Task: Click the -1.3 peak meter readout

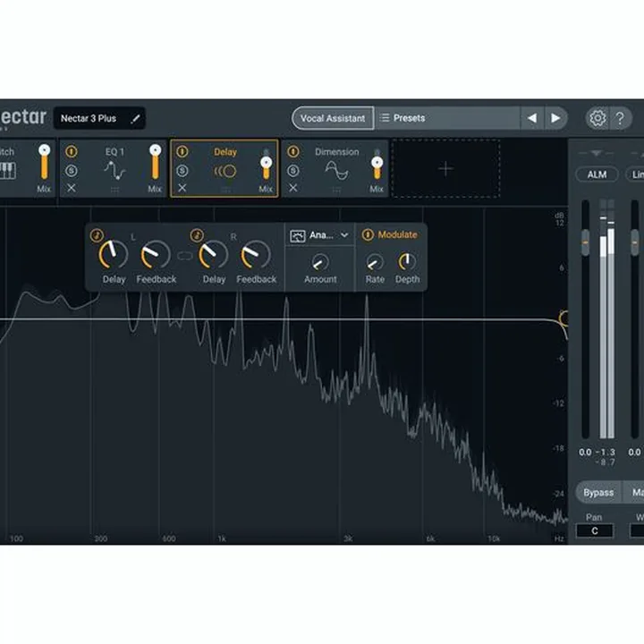Action: point(606,453)
